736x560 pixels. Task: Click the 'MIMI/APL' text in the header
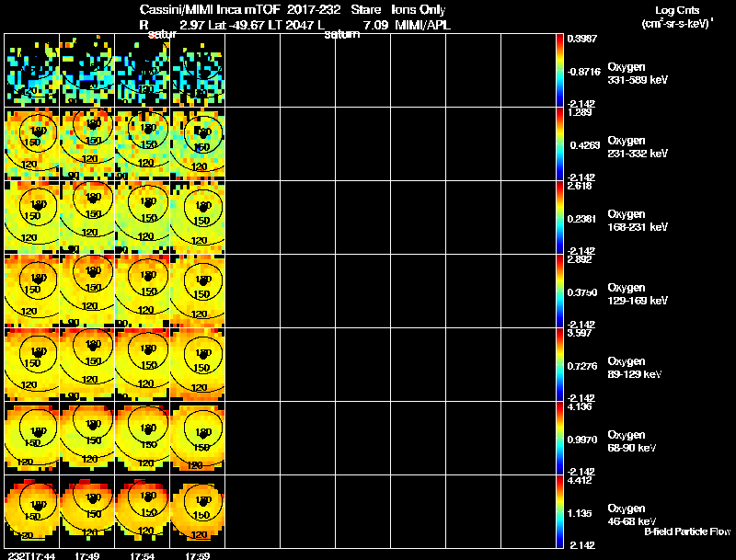click(423, 25)
